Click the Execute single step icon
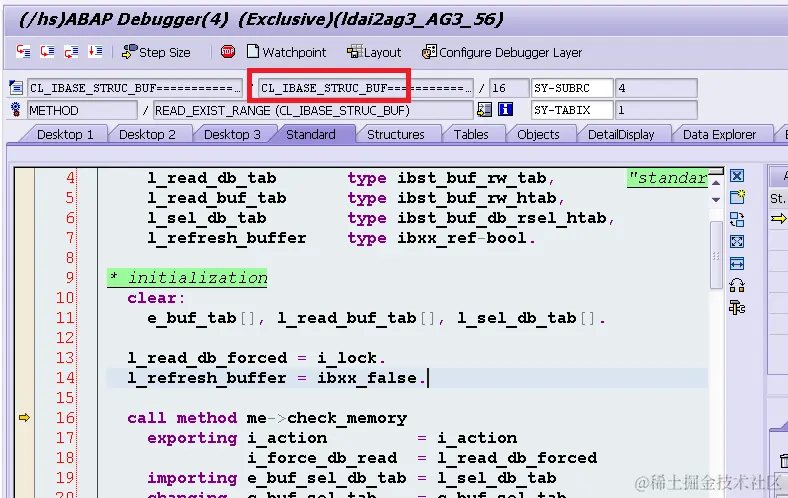 click(47, 51)
